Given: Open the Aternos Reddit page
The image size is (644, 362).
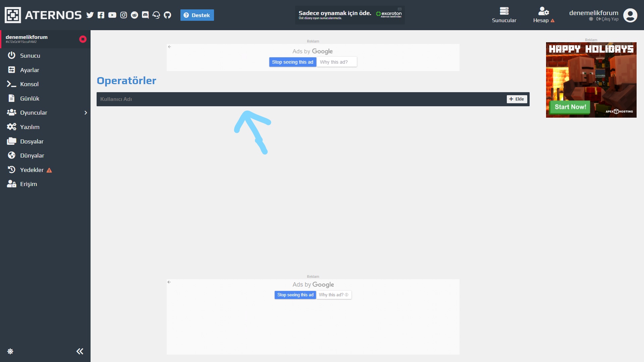Looking at the screenshot, I should click(135, 15).
